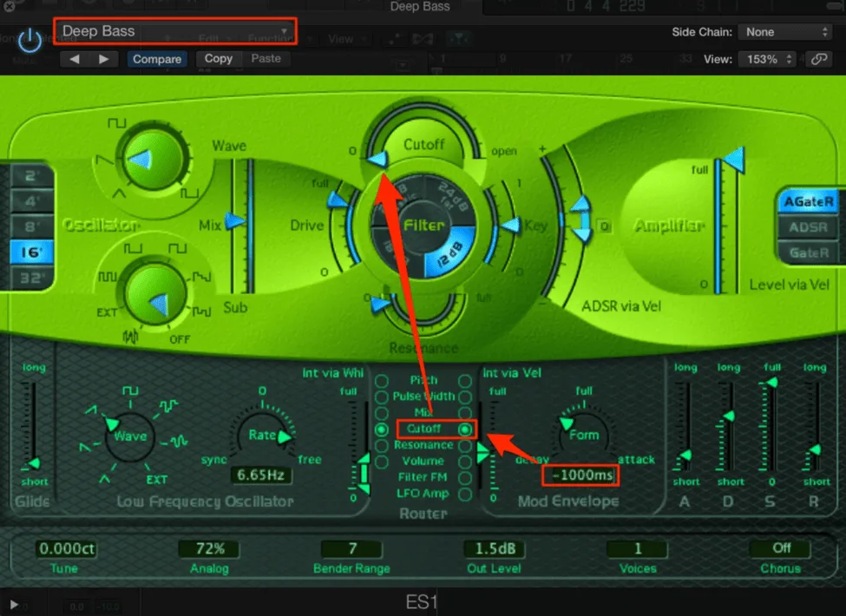Screen dimensions: 846x616
Task: Select the 12dB filter slope
Action: (449, 252)
